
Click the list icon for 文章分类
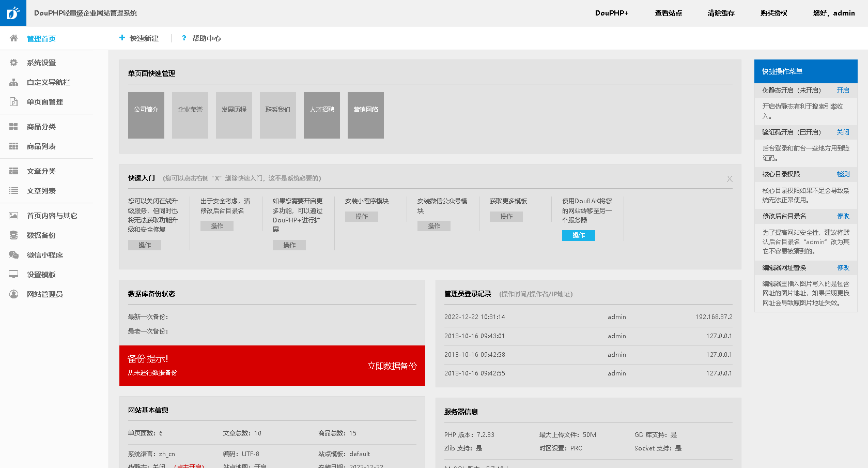click(13, 171)
